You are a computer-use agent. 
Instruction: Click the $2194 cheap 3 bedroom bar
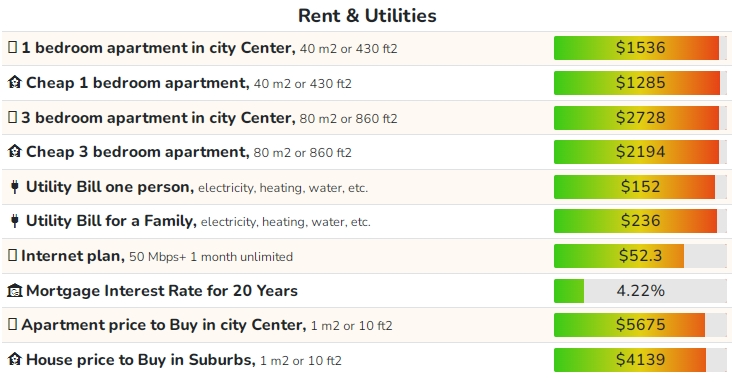point(640,152)
